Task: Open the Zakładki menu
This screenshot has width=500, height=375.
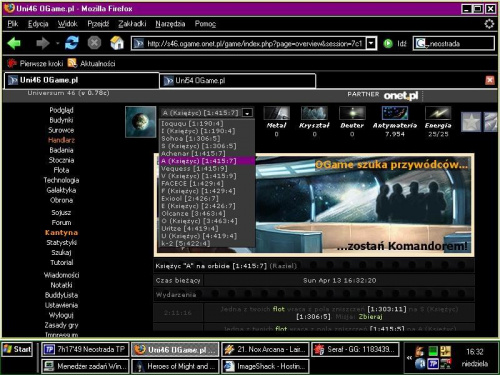Action: pyautogui.click(x=132, y=24)
